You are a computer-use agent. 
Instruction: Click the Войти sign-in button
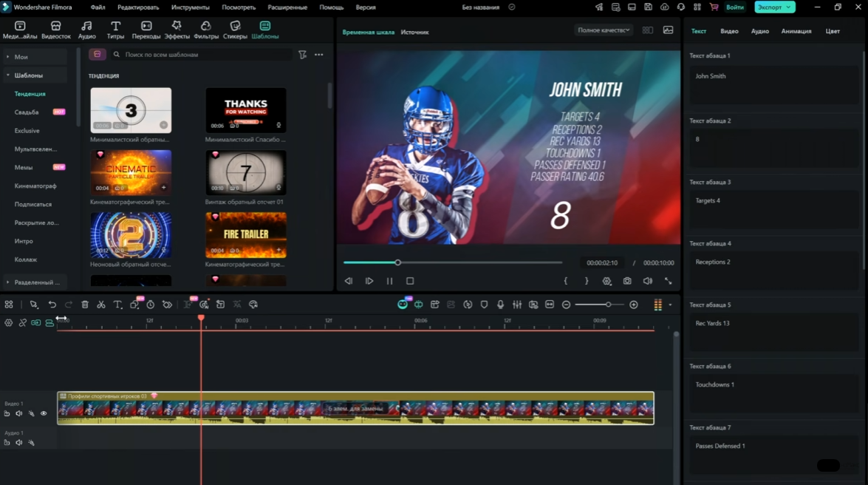pos(735,7)
